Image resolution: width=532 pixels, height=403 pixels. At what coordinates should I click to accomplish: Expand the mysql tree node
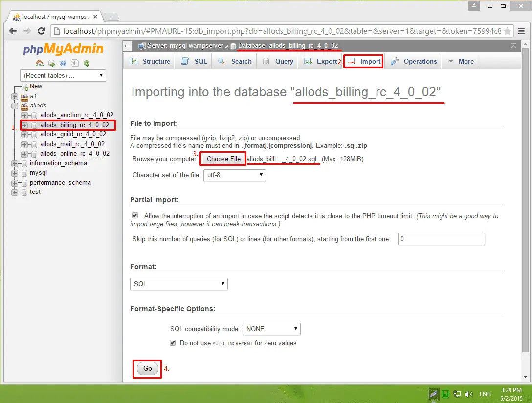point(15,173)
